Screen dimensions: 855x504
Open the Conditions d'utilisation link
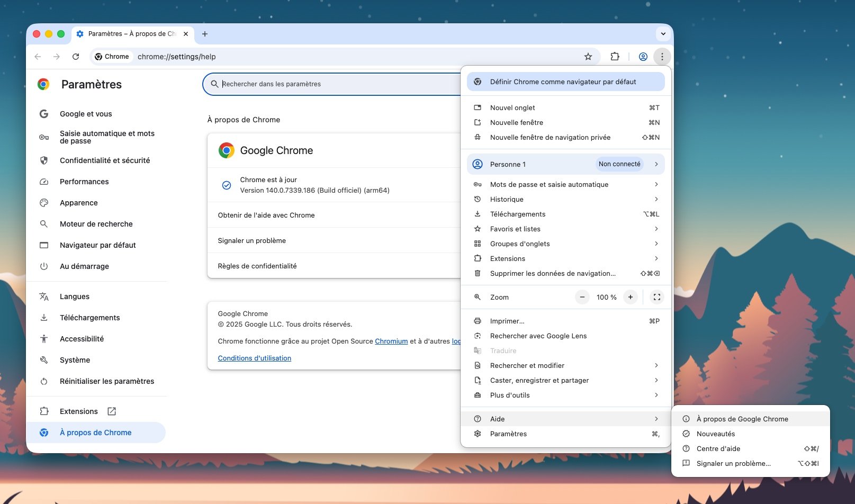[254, 358]
